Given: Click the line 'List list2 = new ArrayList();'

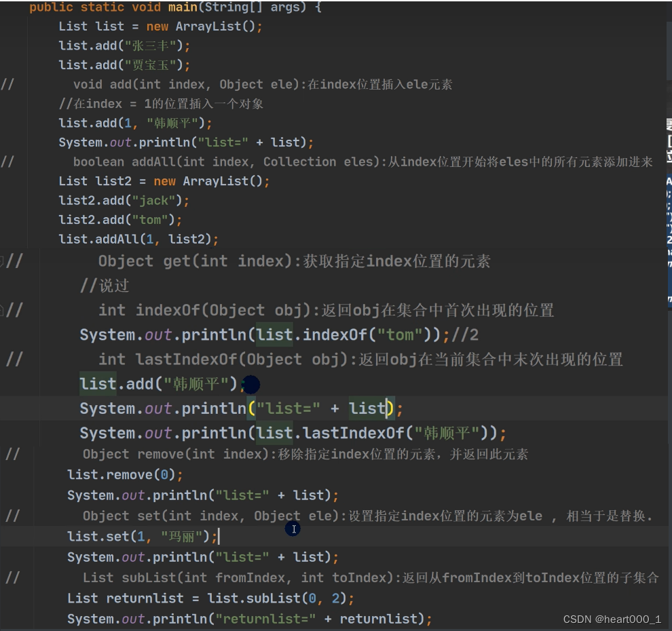Looking at the screenshot, I should [164, 181].
